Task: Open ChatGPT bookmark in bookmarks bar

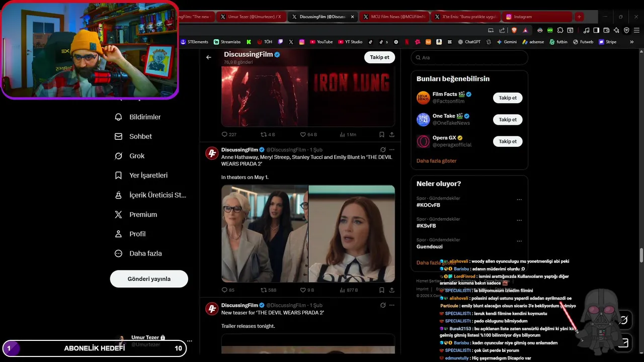Action: 469,42
